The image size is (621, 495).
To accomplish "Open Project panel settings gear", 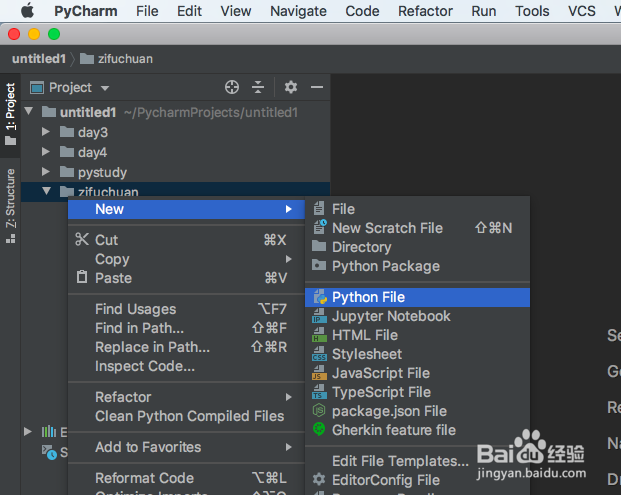I will [x=291, y=87].
